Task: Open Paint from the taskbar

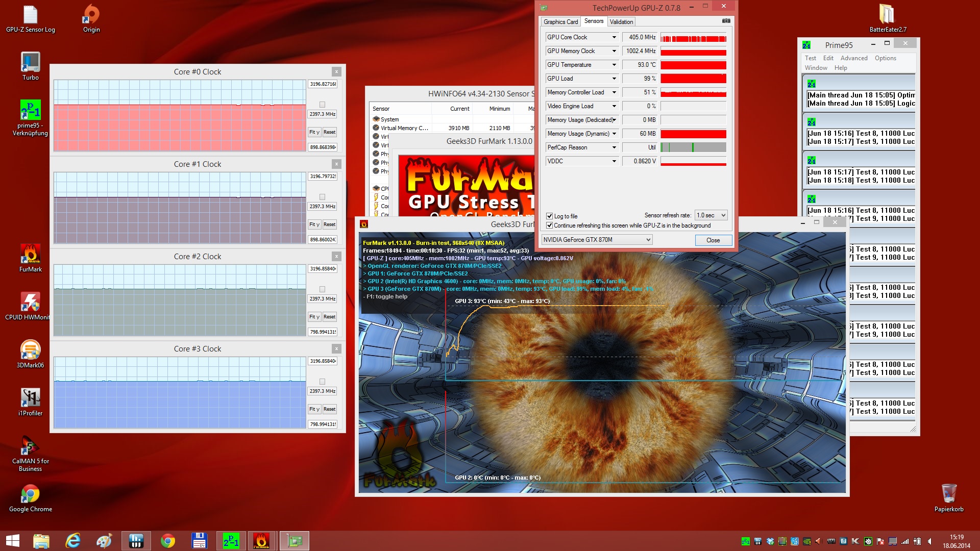Action: (x=104, y=541)
